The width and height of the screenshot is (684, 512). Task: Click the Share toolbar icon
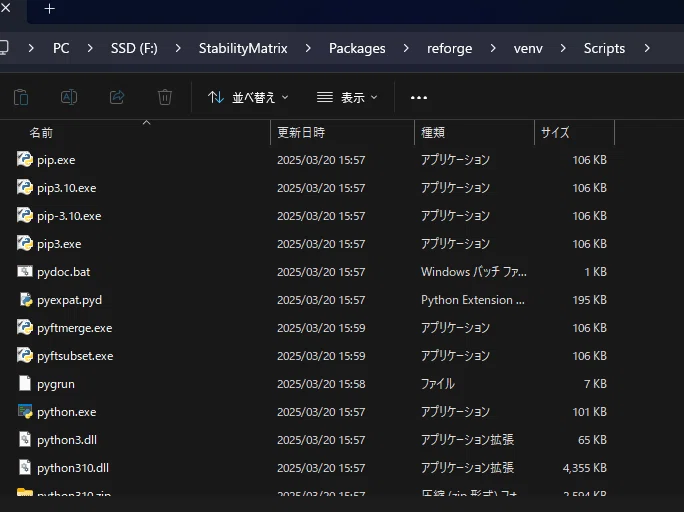point(117,97)
